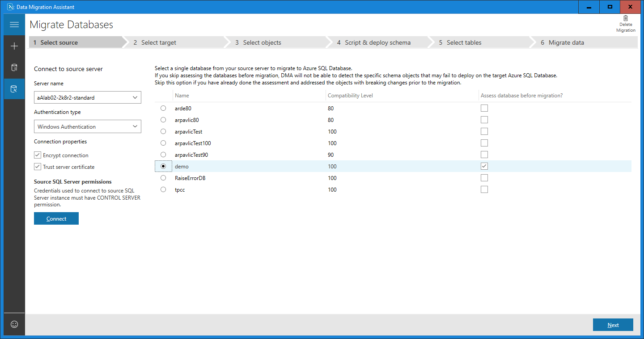
Task: Select the RaiseErrorDB radio button
Action: coord(163,177)
